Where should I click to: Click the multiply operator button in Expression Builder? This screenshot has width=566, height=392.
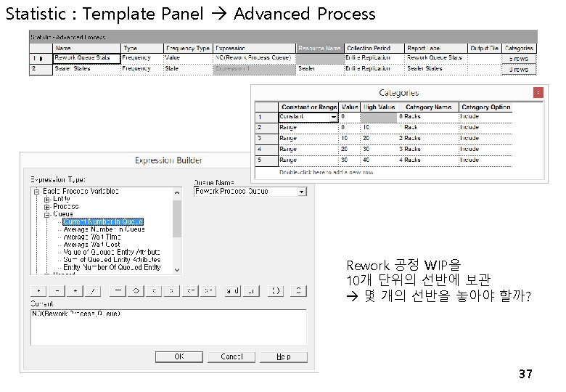75,291
